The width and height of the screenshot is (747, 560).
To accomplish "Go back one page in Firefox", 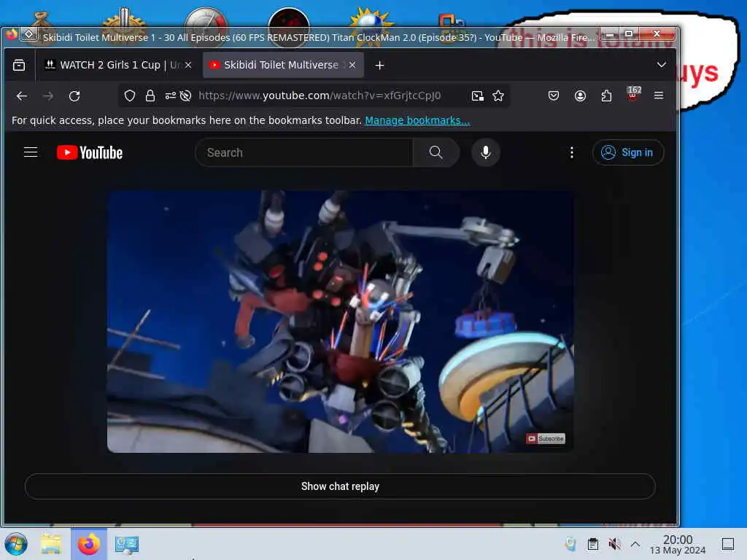I will coord(21,96).
